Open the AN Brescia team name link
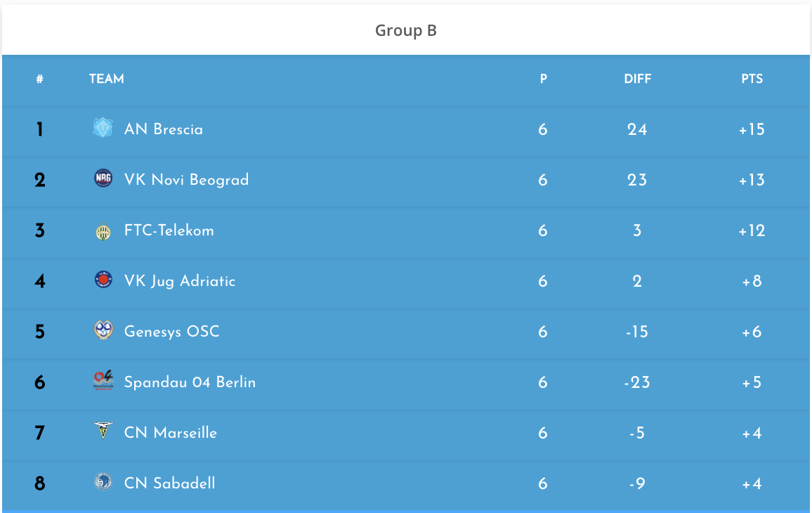This screenshot has height=513, width=812. 164,129
